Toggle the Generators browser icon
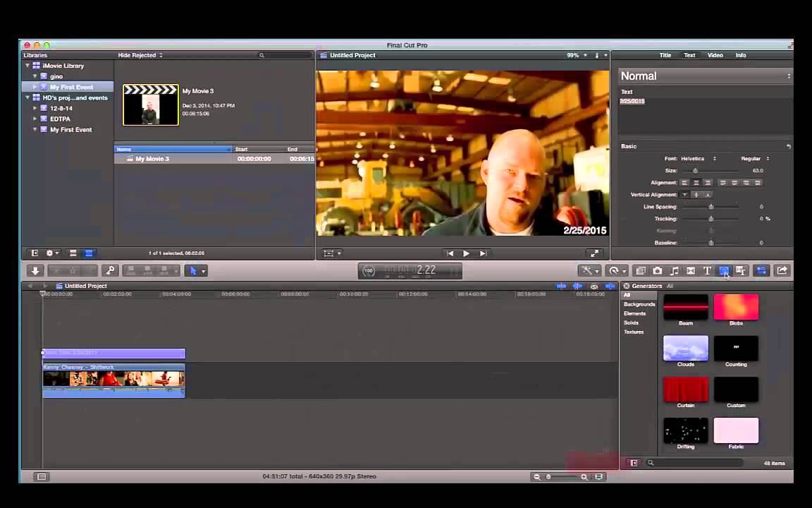This screenshot has height=508, width=812. point(724,271)
